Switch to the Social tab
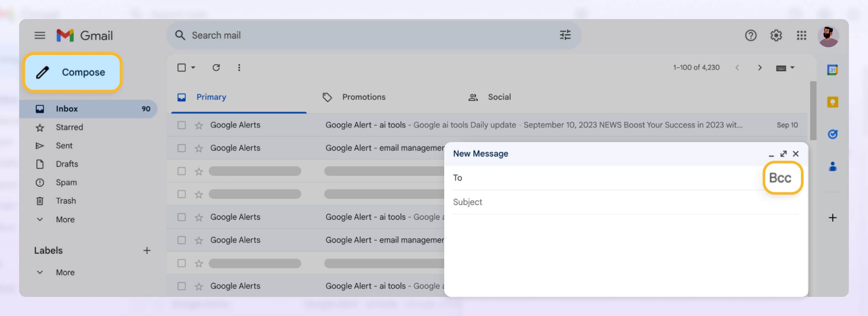The height and width of the screenshot is (316, 868). tap(499, 97)
